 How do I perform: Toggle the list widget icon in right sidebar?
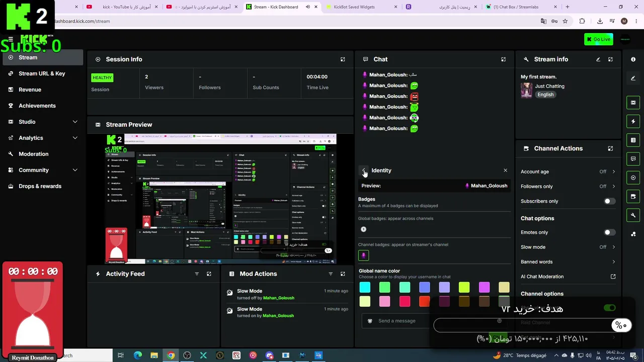[x=633, y=140]
